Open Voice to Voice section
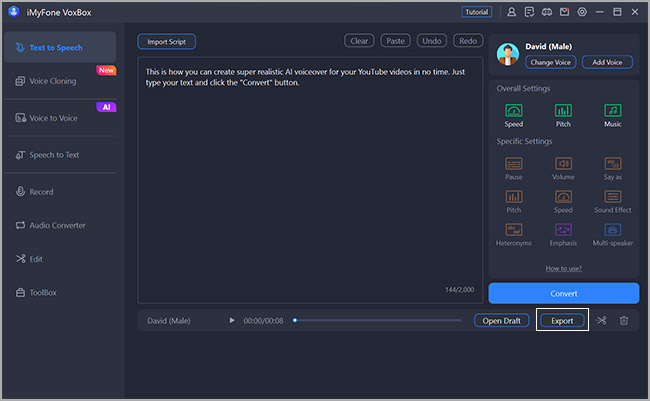 click(x=60, y=118)
